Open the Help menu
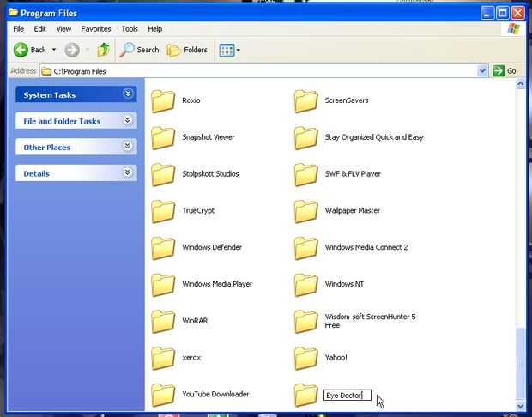 click(154, 29)
